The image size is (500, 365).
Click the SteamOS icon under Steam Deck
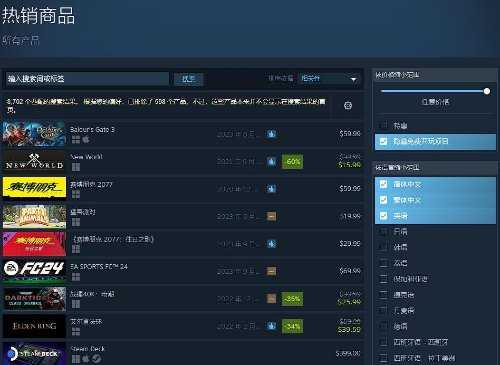coord(97,359)
